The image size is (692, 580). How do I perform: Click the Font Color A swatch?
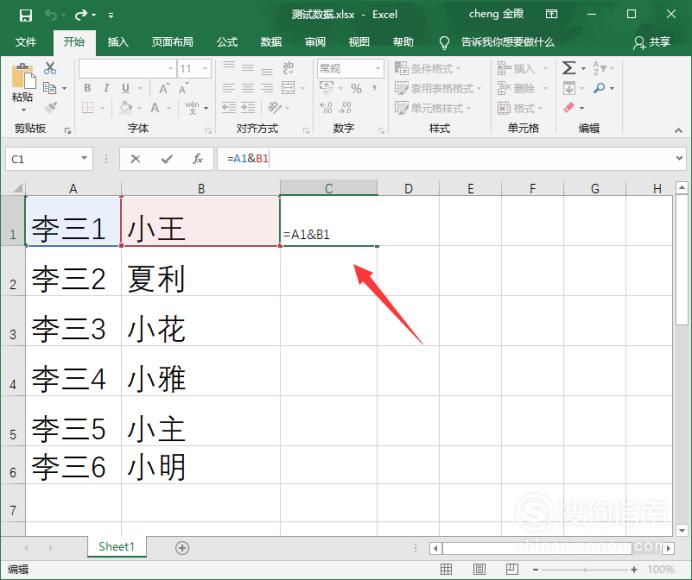[x=155, y=107]
